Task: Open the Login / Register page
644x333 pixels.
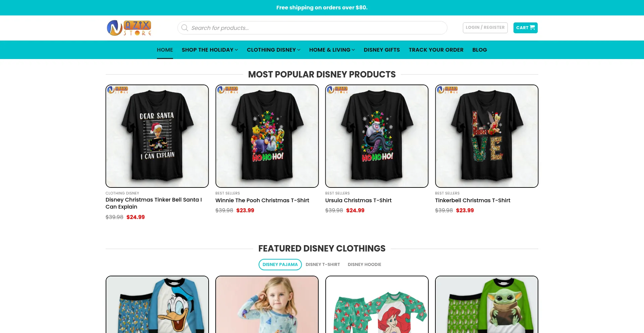Action: tap(485, 27)
